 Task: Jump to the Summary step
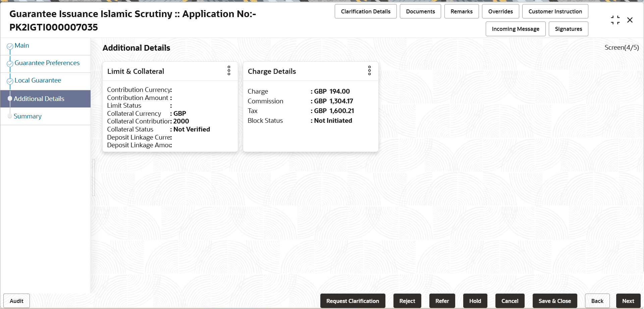click(x=28, y=116)
